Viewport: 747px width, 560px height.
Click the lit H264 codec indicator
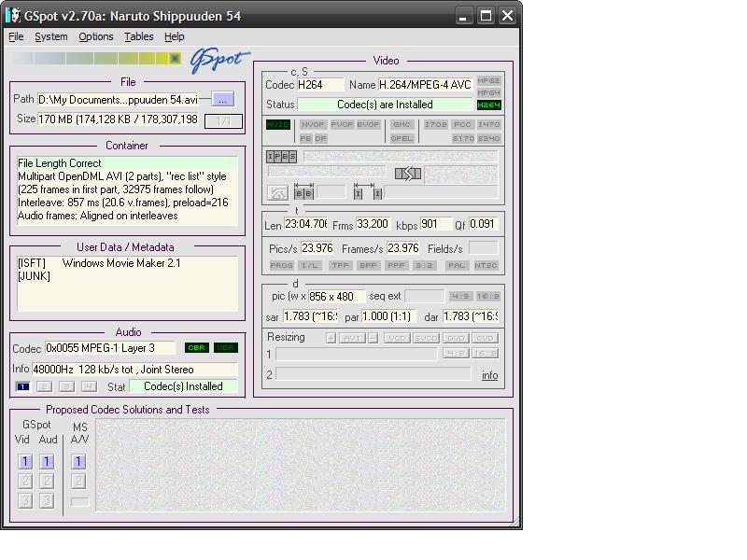click(x=488, y=105)
